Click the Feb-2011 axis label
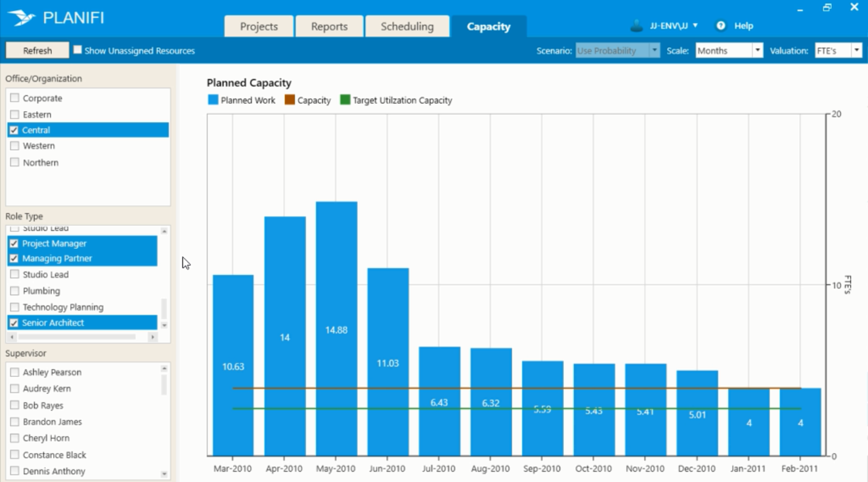 click(x=800, y=469)
